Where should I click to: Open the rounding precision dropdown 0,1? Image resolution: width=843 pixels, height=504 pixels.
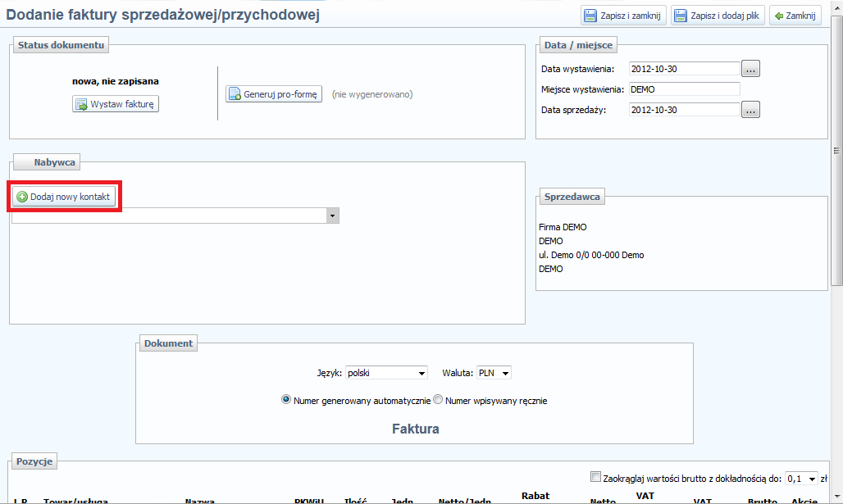tap(802, 479)
